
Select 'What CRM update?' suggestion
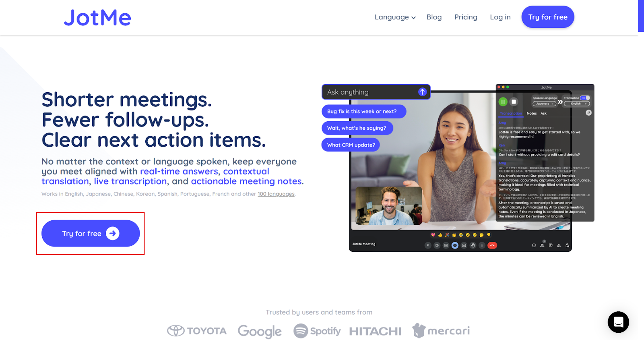click(351, 145)
